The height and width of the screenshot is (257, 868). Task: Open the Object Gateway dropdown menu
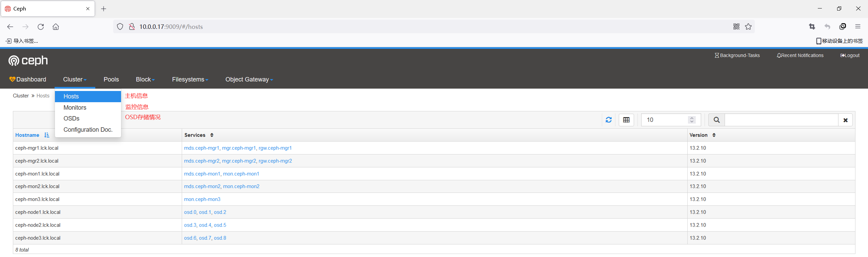[x=249, y=79]
